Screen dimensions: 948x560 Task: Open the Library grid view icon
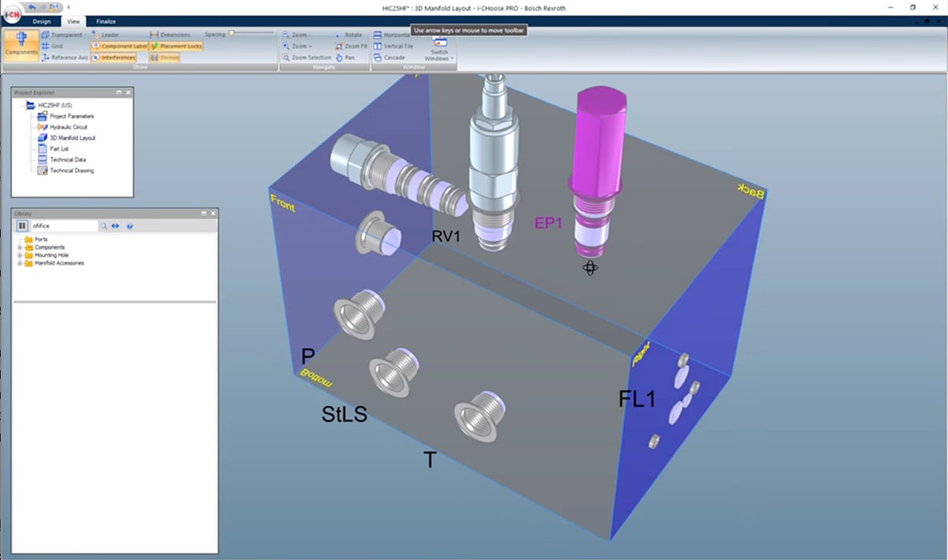tap(23, 225)
